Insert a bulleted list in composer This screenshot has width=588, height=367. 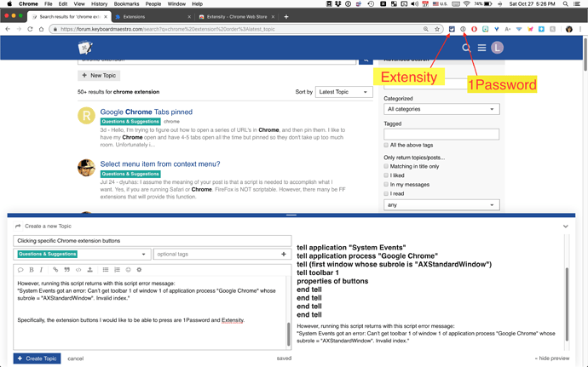(106, 270)
